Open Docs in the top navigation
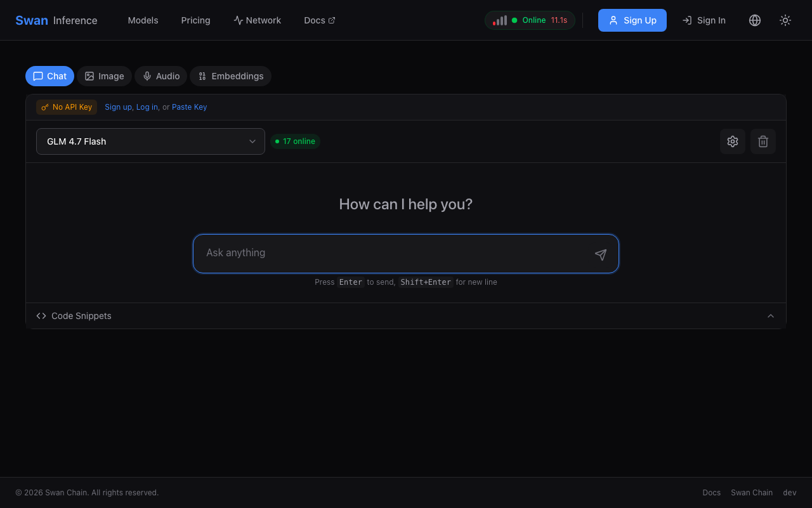This screenshot has width=812, height=508. click(x=320, y=20)
